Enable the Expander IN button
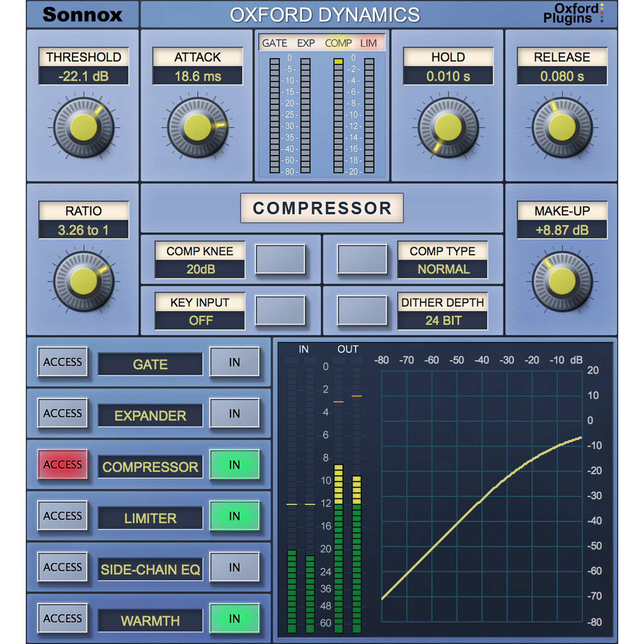The image size is (644, 644). [x=234, y=414]
